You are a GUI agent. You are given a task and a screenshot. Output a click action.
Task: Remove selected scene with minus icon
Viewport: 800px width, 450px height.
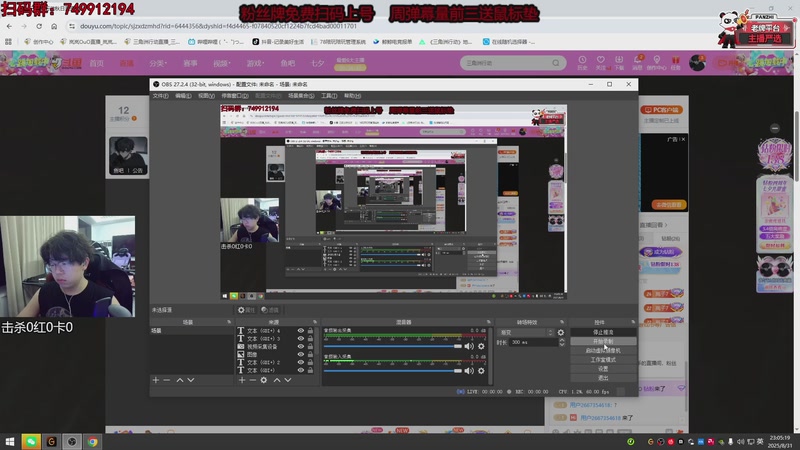[167, 380]
